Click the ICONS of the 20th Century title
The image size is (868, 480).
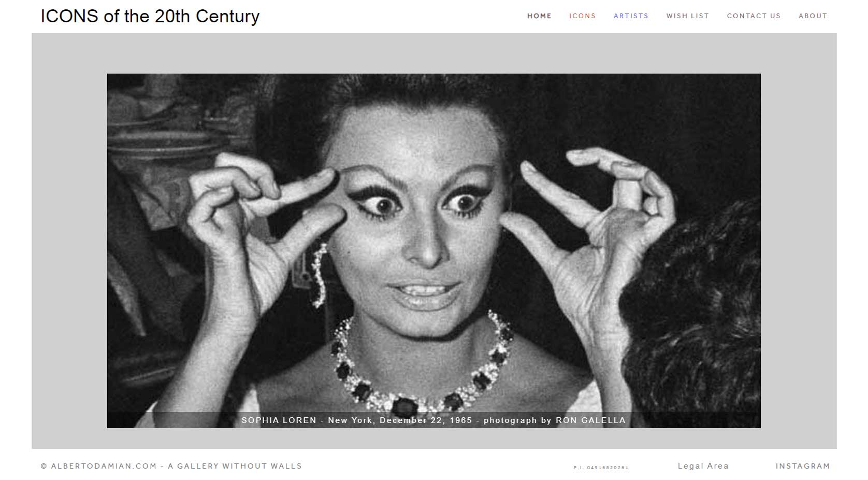[x=150, y=16]
